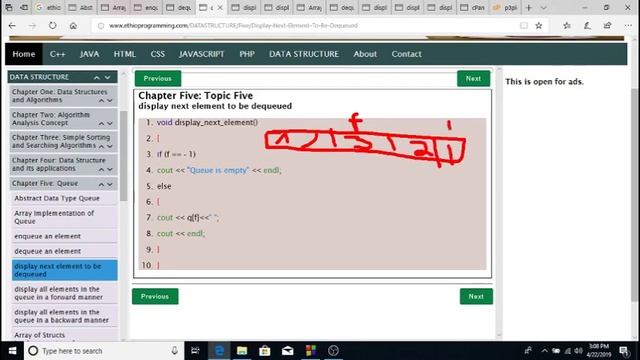Expand Chapter One down arrow
The image size is (640, 360).
(x=110, y=100)
